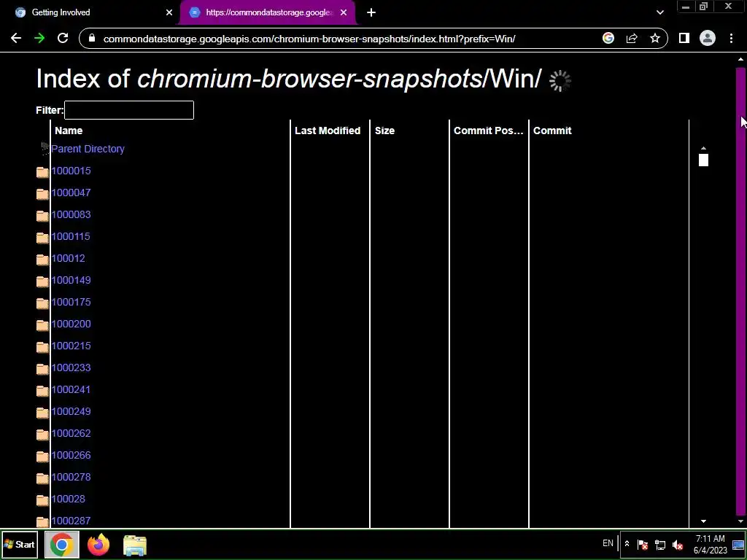
Task: Open folder 1000215
Action: coord(71,346)
